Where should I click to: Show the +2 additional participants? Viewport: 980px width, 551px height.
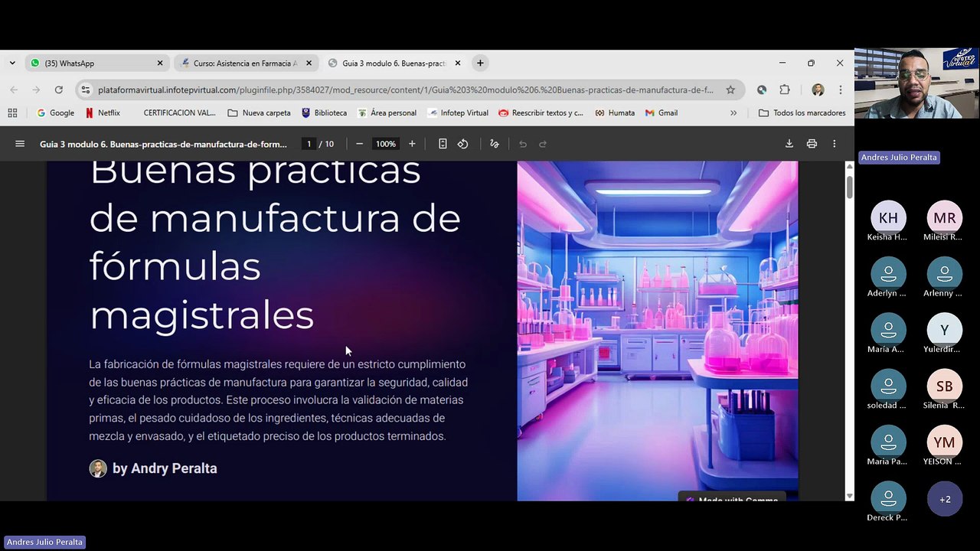[x=945, y=499]
